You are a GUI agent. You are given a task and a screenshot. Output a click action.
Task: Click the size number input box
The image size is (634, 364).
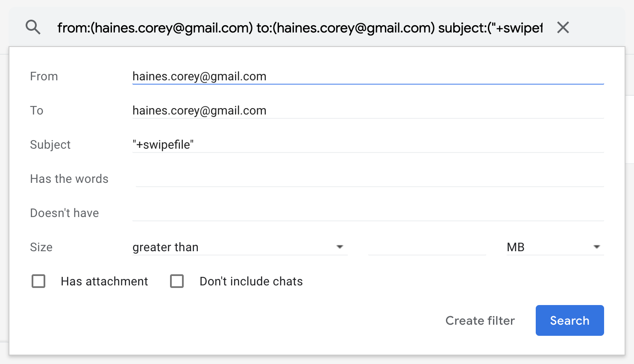point(427,247)
